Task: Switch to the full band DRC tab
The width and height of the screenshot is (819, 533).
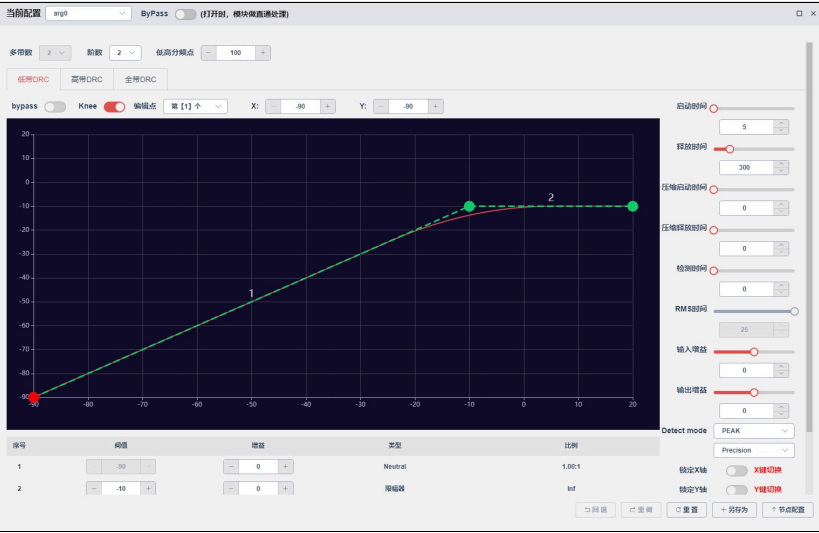Action: (141, 79)
